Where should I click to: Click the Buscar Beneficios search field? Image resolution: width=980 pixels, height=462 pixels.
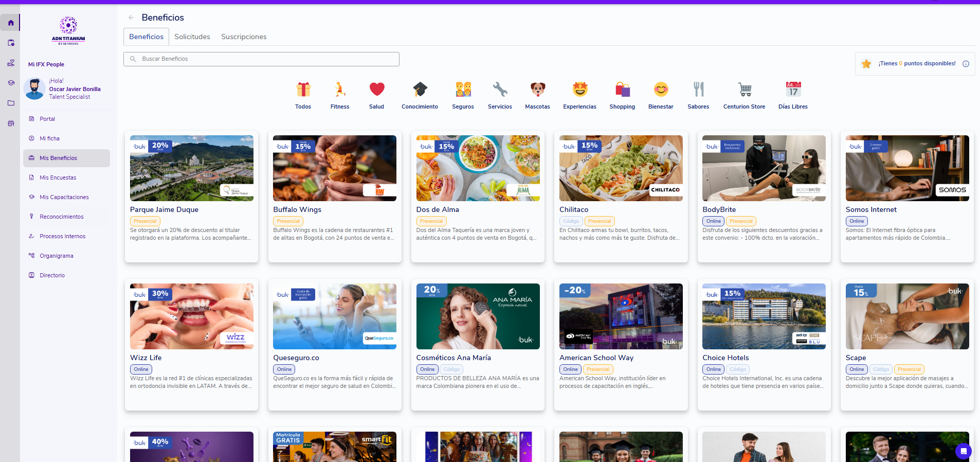point(261,59)
